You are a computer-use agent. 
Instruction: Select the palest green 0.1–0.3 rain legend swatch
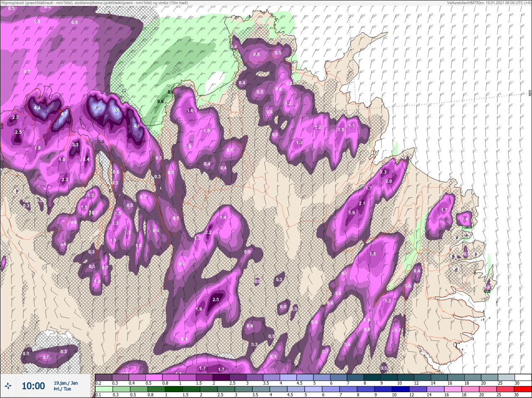(x=104, y=390)
